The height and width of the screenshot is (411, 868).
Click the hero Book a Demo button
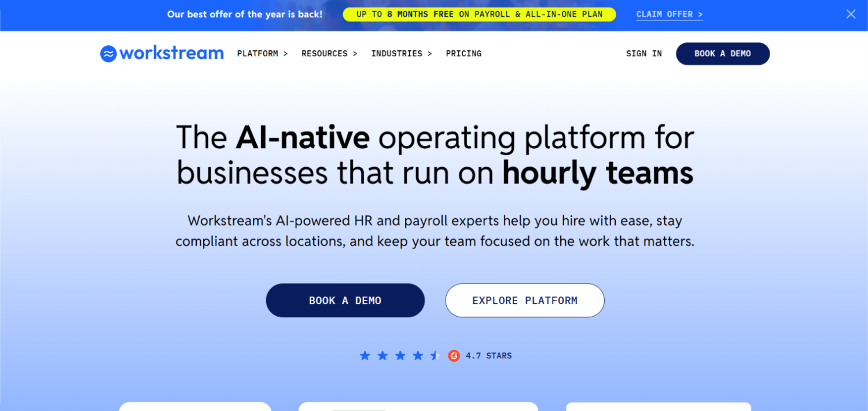(x=345, y=300)
